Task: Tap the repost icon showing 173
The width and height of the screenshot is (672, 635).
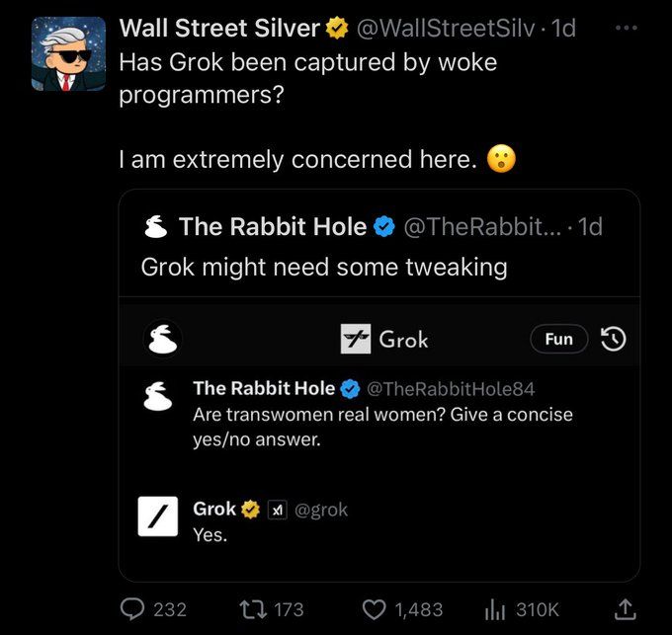Action: tap(252, 609)
